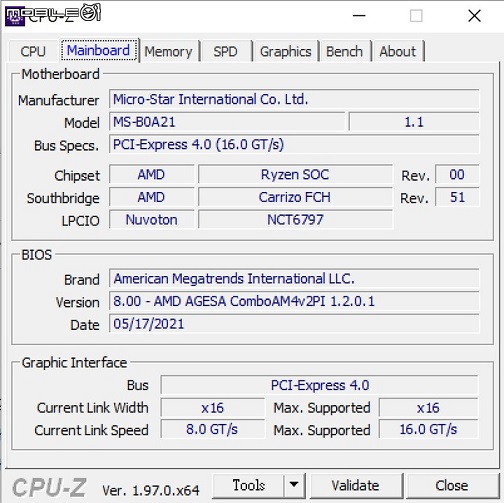Click Current Link Speed 8.0 GT/s value
This screenshot has width=504, height=503.
pos(213,429)
